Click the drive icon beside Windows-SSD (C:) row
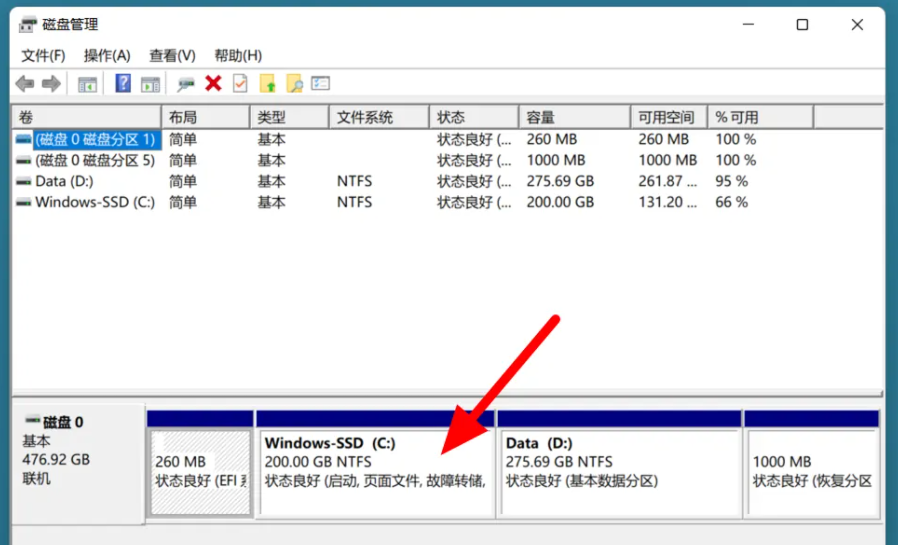Image resolution: width=898 pixels, height=545 pixels. 23,203
